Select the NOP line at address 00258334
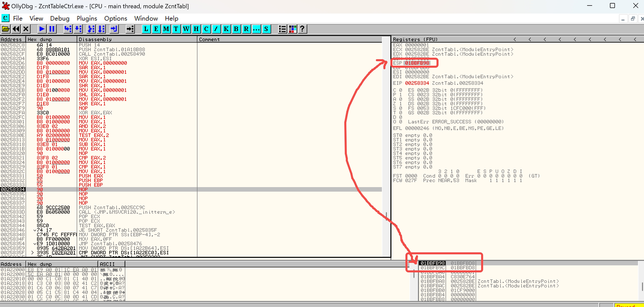The width and height of the screenshot is (644, 307). [x=83, y=189]
